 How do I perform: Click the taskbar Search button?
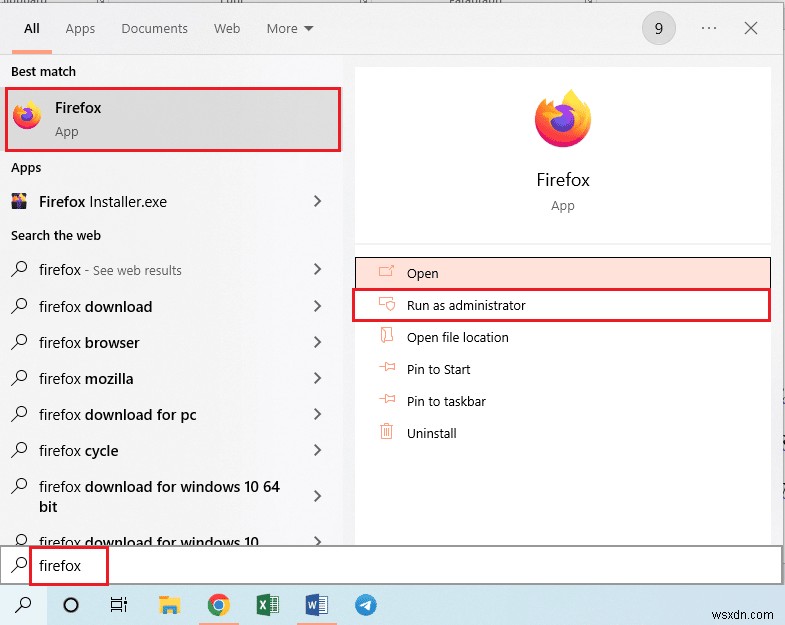pos(23,605)
